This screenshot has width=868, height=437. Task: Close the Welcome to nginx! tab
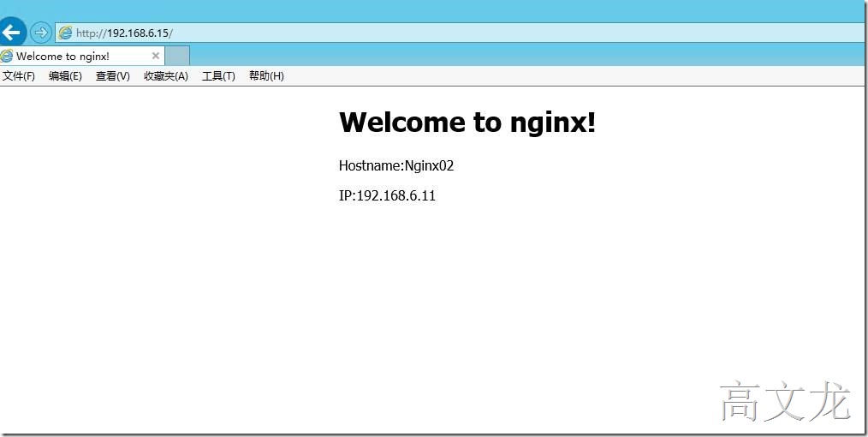[156, 56]
